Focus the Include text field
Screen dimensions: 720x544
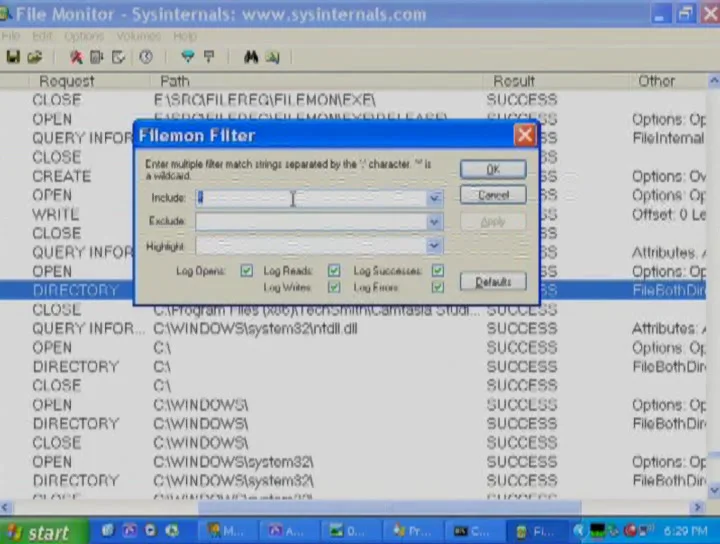pyautogui.click(x=311, y=198)
